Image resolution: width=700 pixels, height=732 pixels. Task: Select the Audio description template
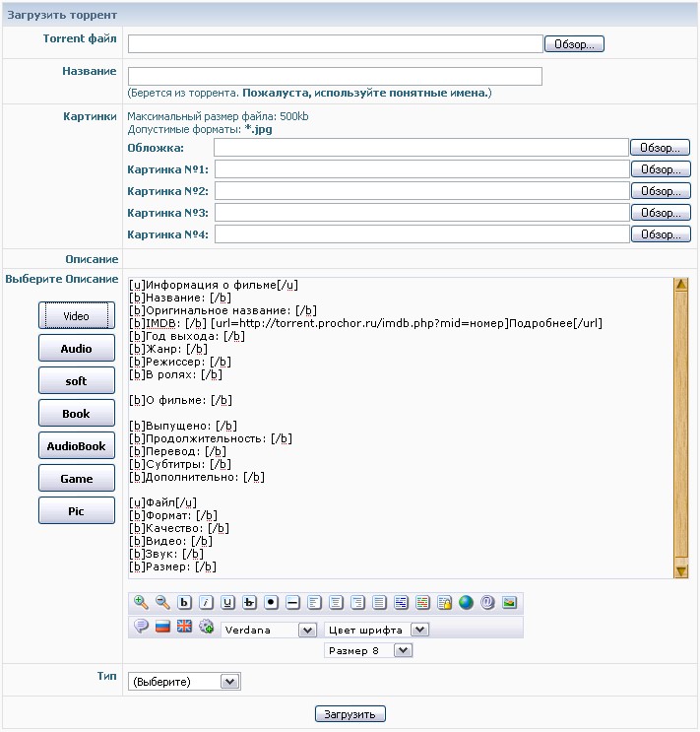(x=77, y=348)
